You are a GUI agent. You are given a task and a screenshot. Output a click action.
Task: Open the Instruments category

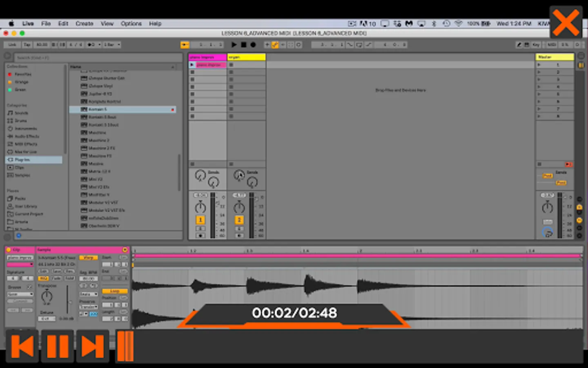tap(26, 129)
